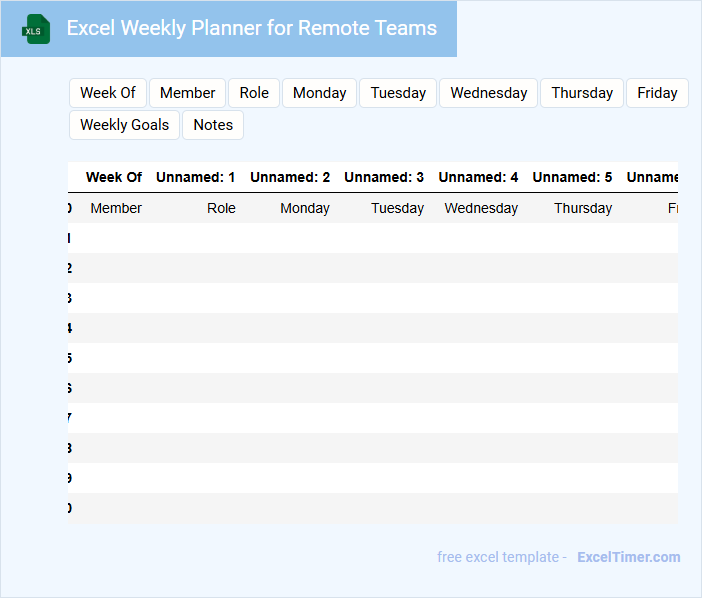
Task: Select the Notes tag button
Action: (213, 125)
